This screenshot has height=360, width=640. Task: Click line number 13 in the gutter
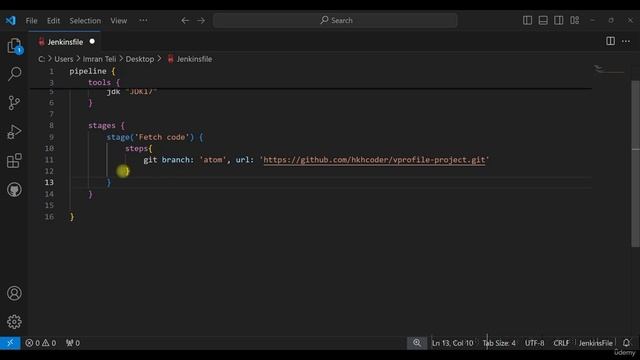click(x=49, y=182)
